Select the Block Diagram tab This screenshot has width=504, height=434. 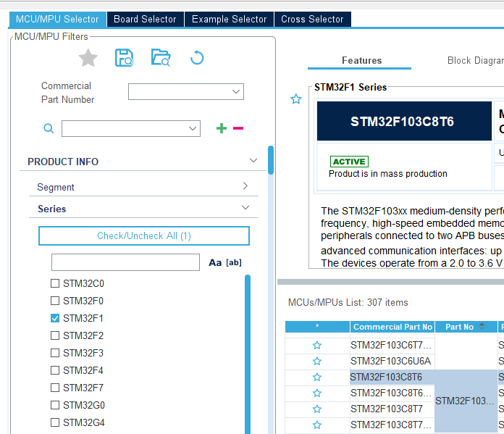(475, 60)
